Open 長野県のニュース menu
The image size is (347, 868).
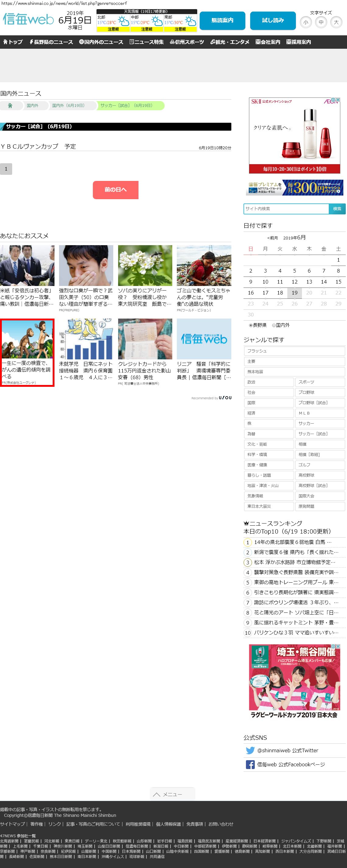(x=51, y=42)
